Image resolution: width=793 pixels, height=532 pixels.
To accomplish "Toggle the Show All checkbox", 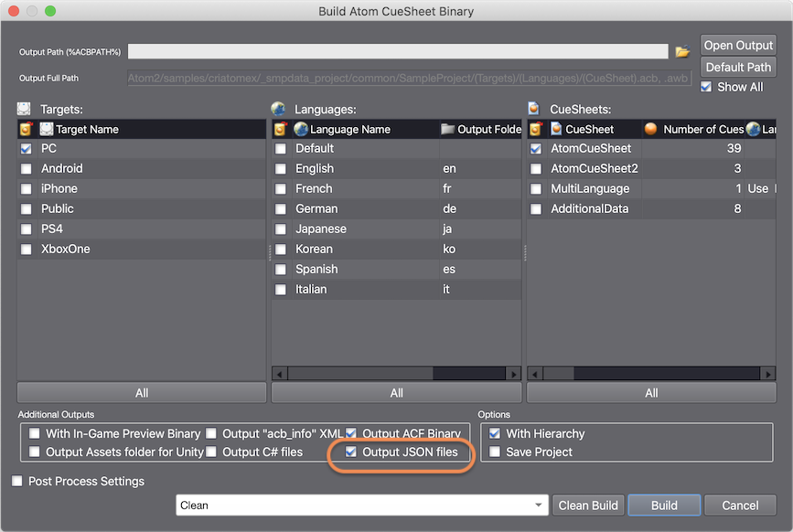I will coord(706,87).
